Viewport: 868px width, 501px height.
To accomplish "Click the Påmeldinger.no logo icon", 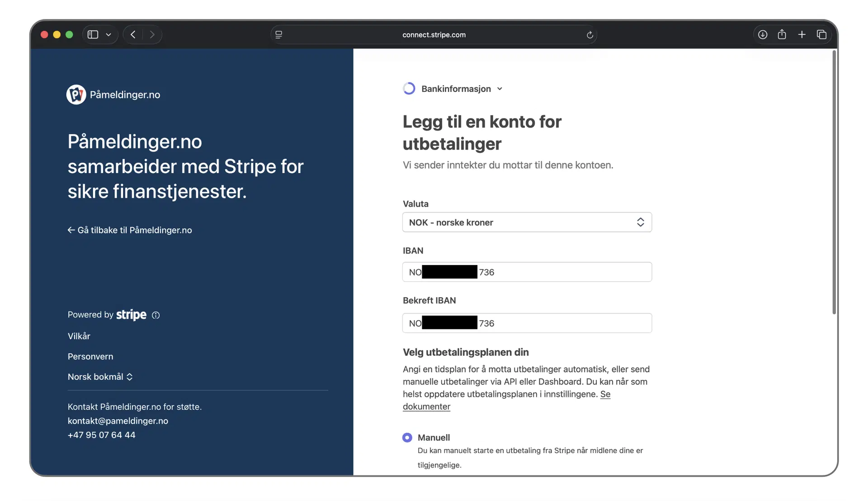I will (76, 95).
